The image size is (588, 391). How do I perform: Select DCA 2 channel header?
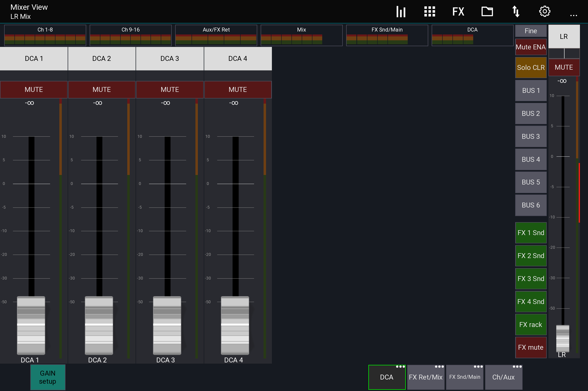[102, 59]
